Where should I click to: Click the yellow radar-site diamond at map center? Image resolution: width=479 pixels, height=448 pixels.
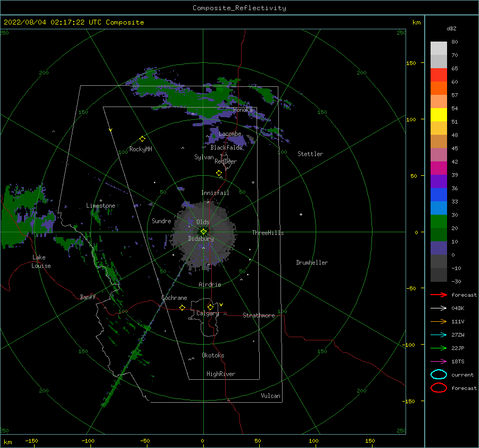[x=203, y=232]
